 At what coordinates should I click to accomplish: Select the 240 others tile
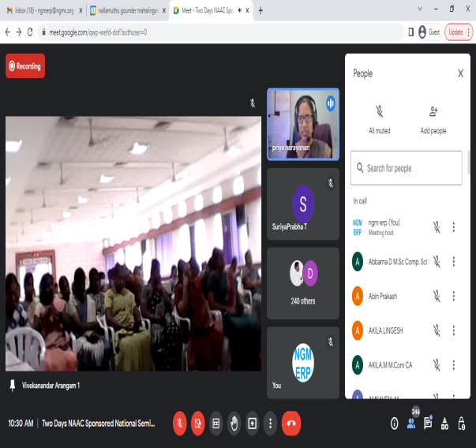[303, 282]
